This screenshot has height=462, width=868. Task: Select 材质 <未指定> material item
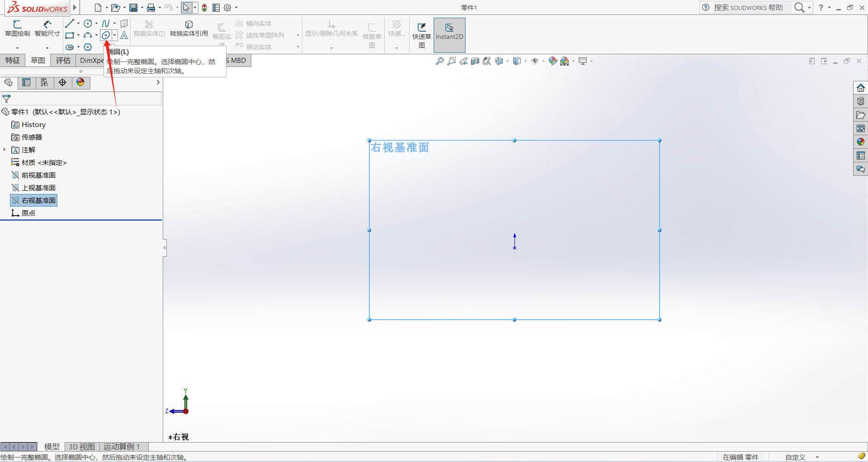(x=39, y=163)
